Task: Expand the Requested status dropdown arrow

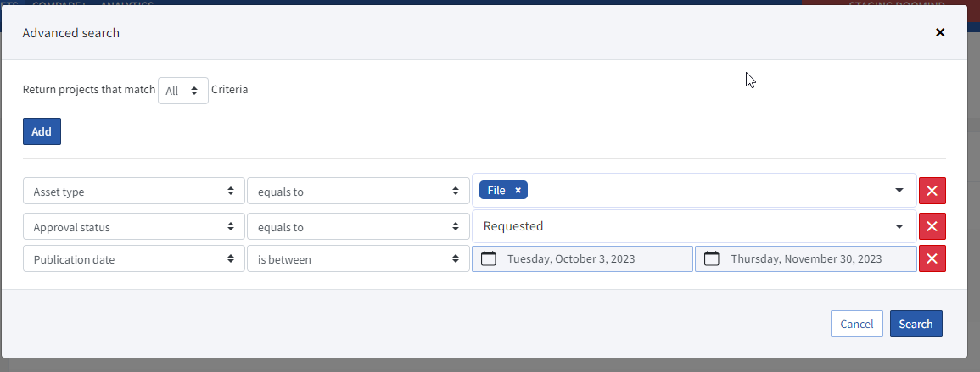Action: pyautogui.click(x=899, y=226)
